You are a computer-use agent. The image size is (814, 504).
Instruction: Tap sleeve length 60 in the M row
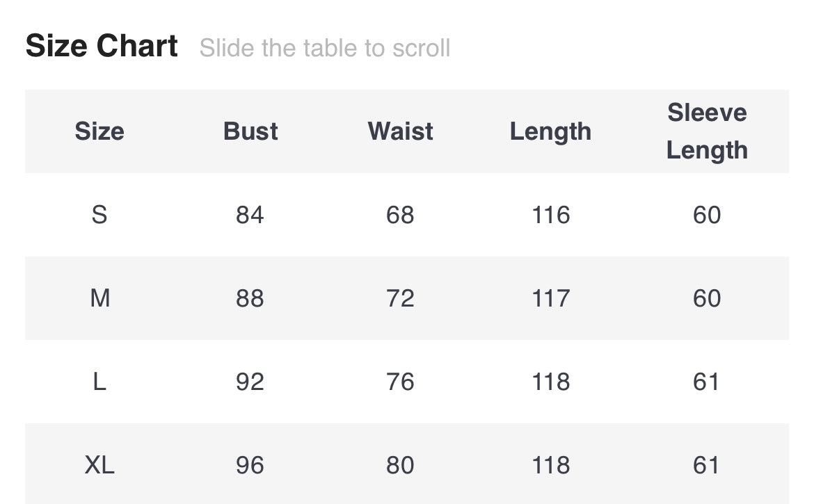pyautogui.click(x=707, y=298)
